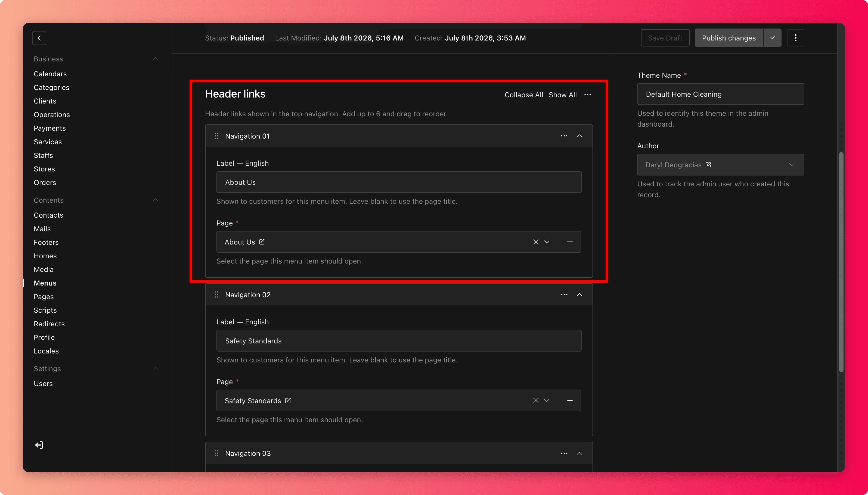Open the vertical three-dot more menu

(x=795, y=38)
